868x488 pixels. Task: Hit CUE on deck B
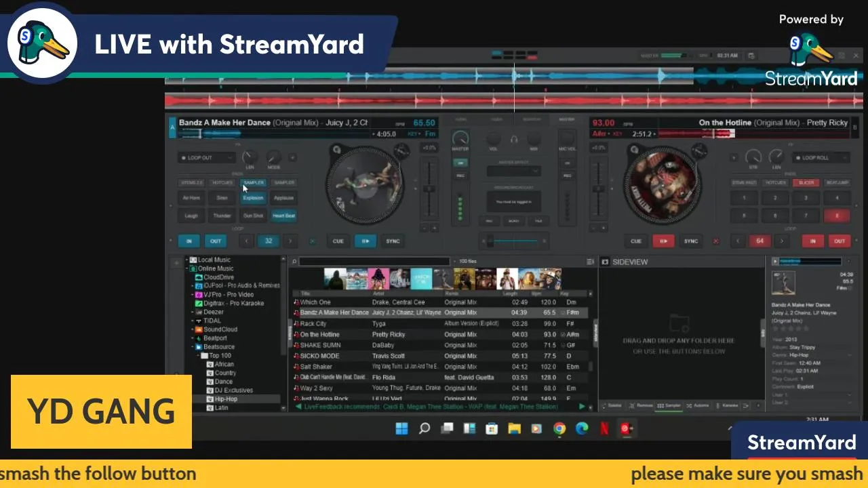tap(636, 241)
